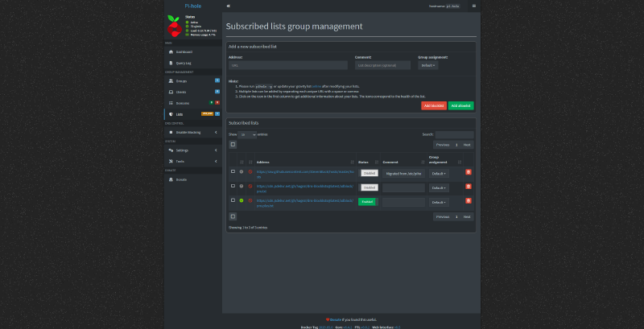This screenshot has height=329, width=644.
Task: Click the Domains list icon
Action: tap(171, 104)
